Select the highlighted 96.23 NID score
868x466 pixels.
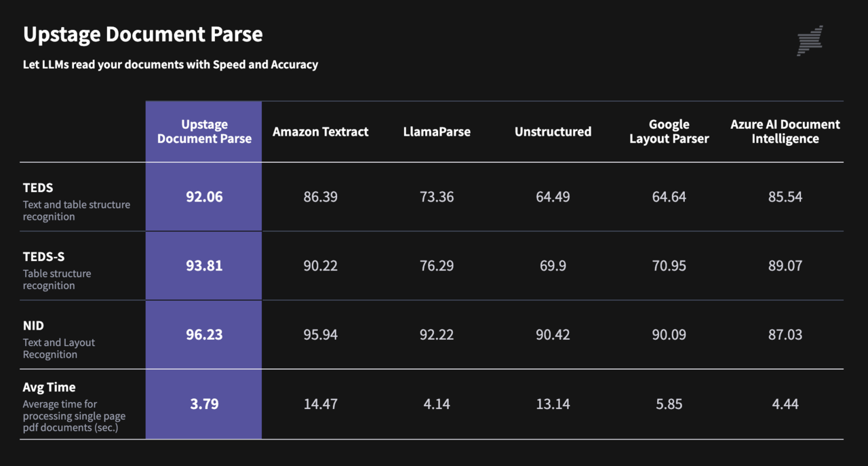pos(204,335)
